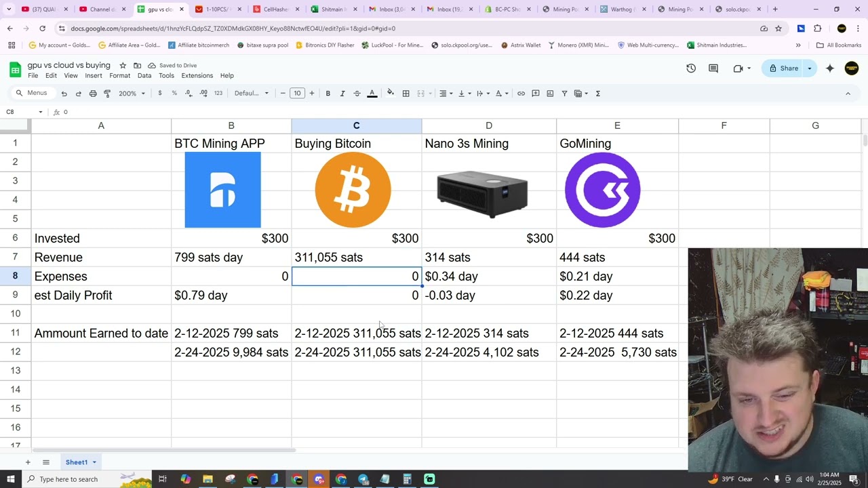Open text rotation dropdown

pyautogui.click(x=500, y=94)
